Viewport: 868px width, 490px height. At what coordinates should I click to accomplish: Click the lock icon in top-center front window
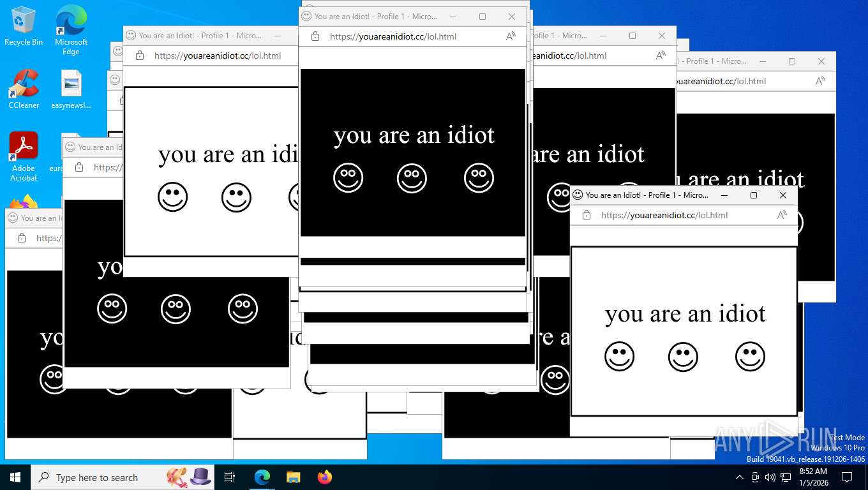(x=315, y=36)
